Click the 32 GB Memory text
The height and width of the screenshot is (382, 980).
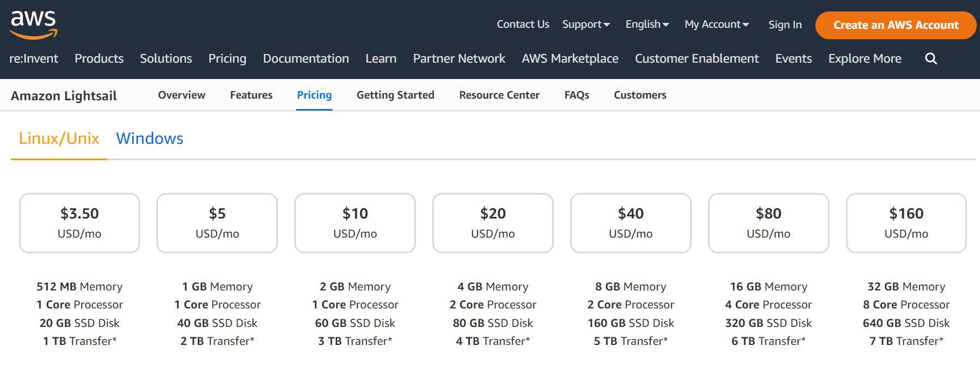coord(906,287)
